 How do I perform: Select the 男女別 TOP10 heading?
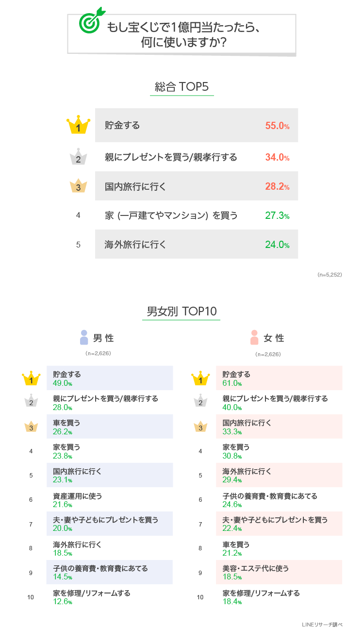[182, 311]
